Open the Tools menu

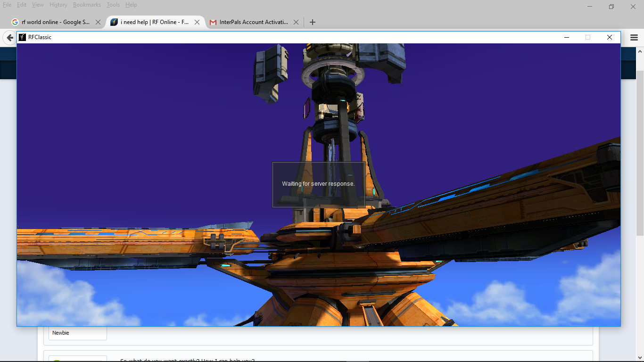tap(113, 5)
